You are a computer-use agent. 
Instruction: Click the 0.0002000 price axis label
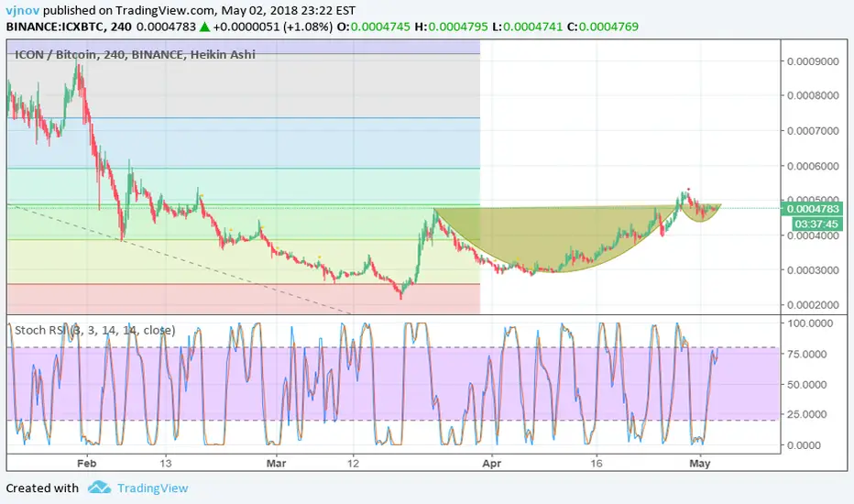coord(813,305)
